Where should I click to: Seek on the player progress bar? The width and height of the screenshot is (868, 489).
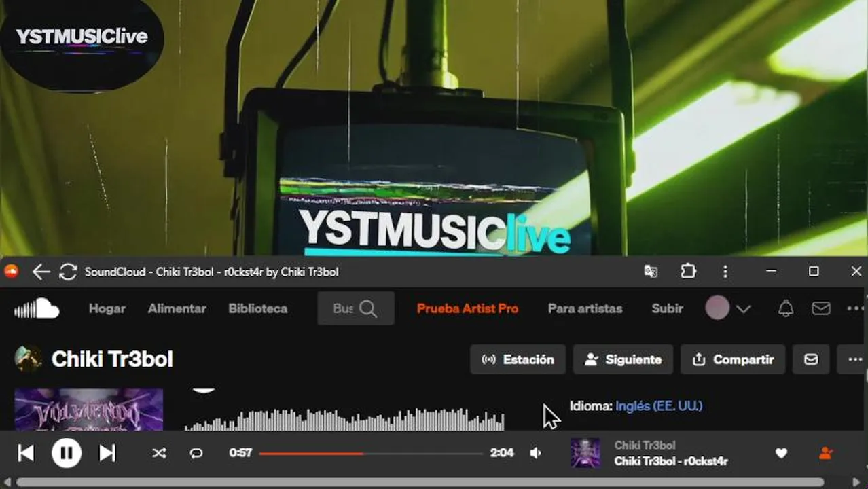coord(371,453)
